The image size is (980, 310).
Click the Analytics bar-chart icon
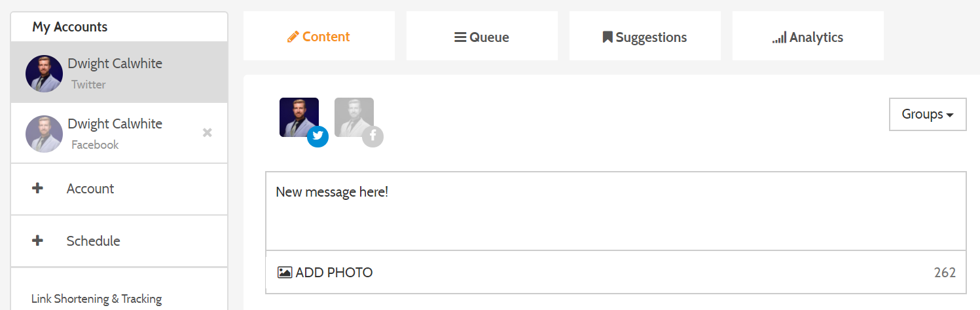click(x=779, y=38)
